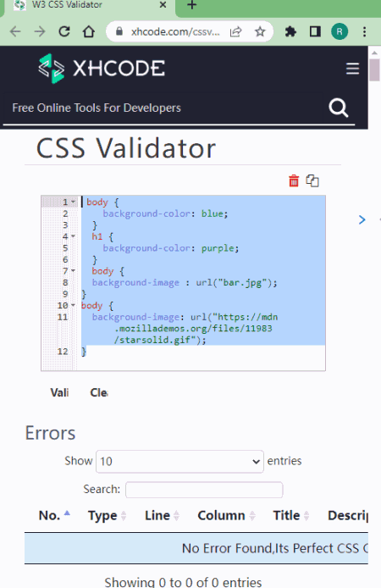Sort table by the Type column
Viewport: 381px width, 588px height.
click(x=108, y=516)
